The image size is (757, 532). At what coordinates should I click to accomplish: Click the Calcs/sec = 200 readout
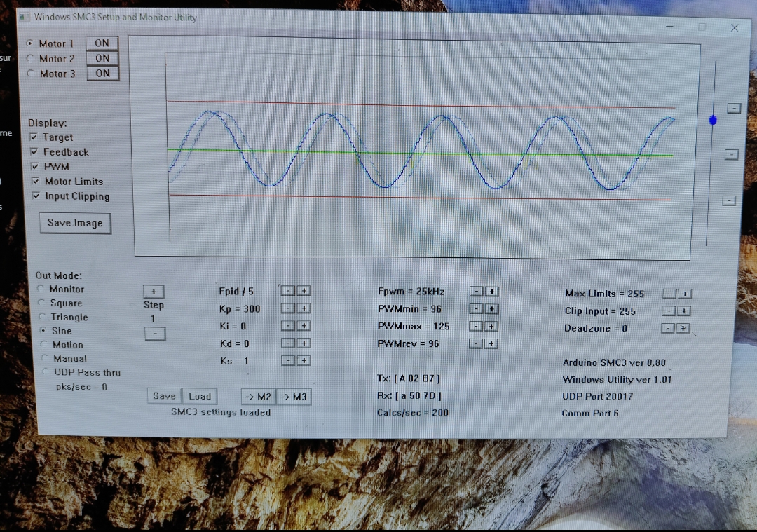413,413
